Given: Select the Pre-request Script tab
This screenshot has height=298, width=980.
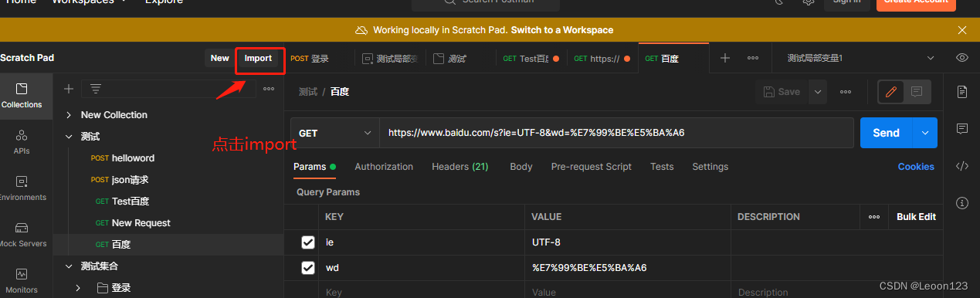Looking at the screenshot, I should [x=592, y=167].
